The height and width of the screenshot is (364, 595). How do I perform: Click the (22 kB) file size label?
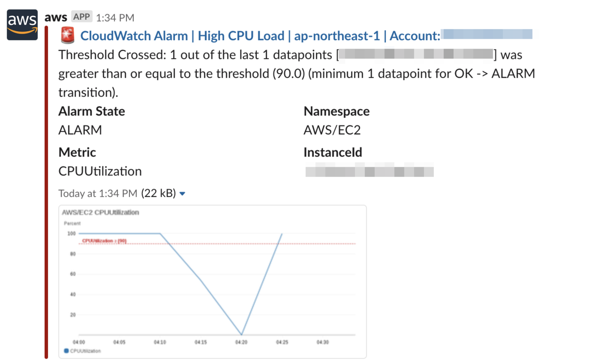pos(159,194)
